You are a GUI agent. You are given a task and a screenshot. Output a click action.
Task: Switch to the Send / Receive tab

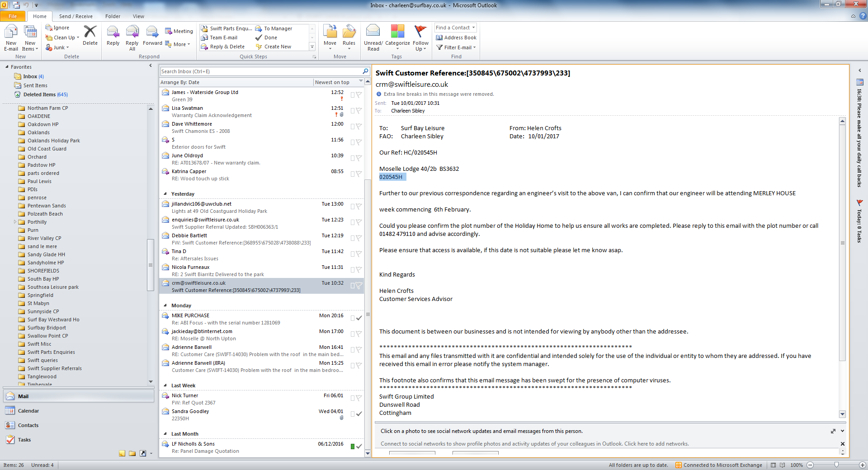click(76, 16)
